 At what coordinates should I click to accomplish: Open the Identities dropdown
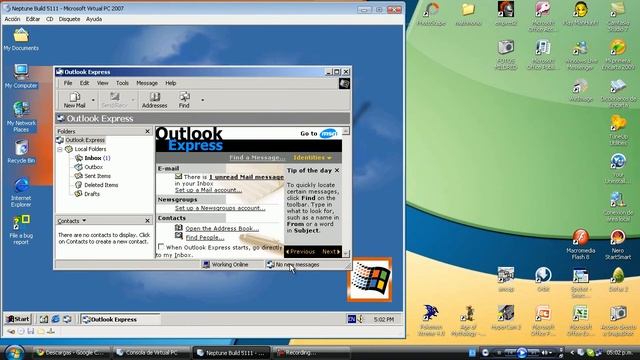312,158
